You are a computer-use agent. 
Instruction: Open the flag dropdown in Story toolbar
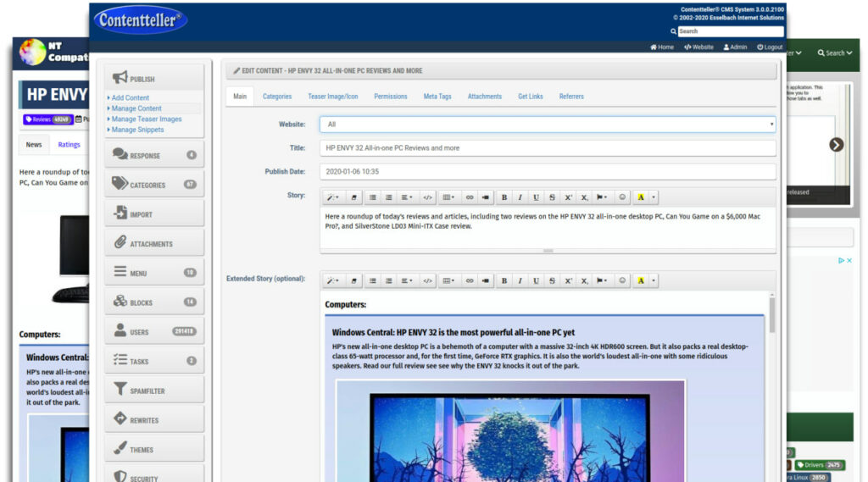[x=602, y=197]
